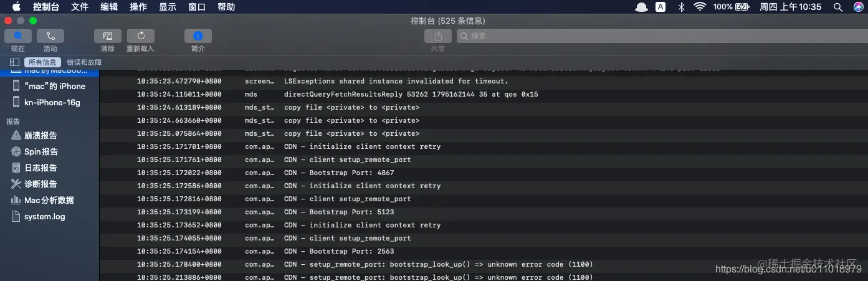Select log row with timestamp 10:35:25.172586
The height and width of the screenshot is (281, 868).
pos(484,186)
